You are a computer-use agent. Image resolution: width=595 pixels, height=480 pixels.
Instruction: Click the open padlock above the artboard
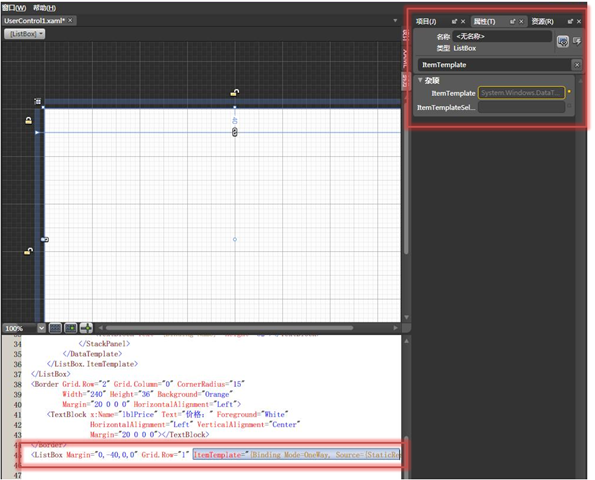(235, 93)
